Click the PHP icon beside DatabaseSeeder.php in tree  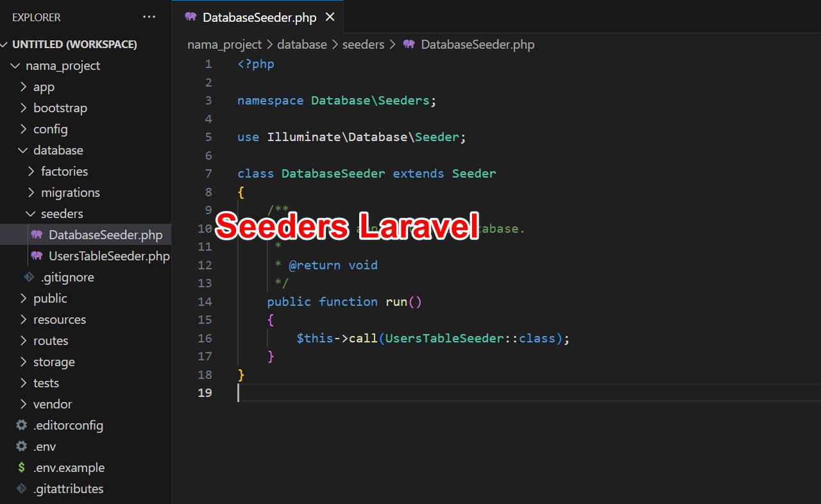37,235
